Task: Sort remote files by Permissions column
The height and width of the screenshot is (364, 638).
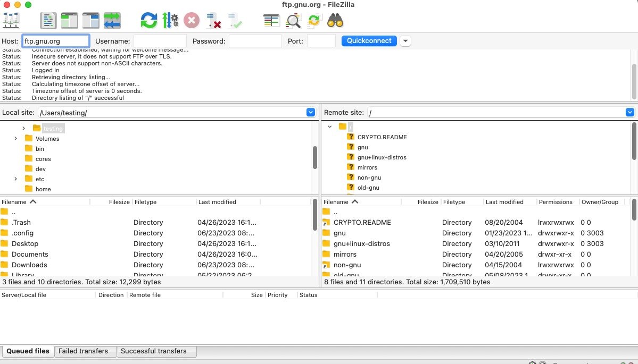Action: point(556,202)
